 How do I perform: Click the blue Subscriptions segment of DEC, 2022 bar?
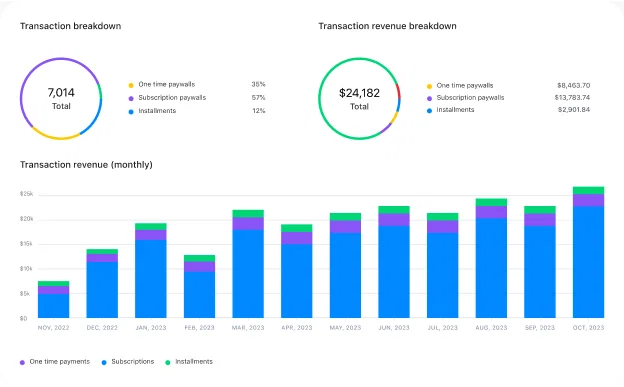click(102, 290)
